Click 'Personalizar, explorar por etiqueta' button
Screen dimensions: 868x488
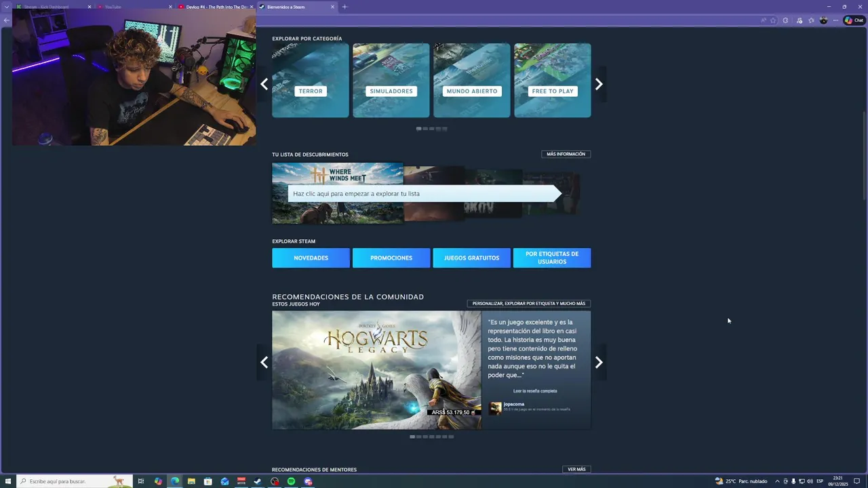tap(529, 304)
